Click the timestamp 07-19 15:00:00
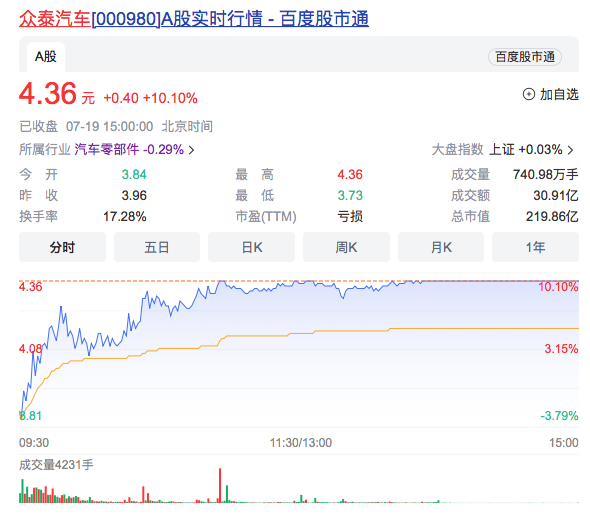 tap(109, 126)
